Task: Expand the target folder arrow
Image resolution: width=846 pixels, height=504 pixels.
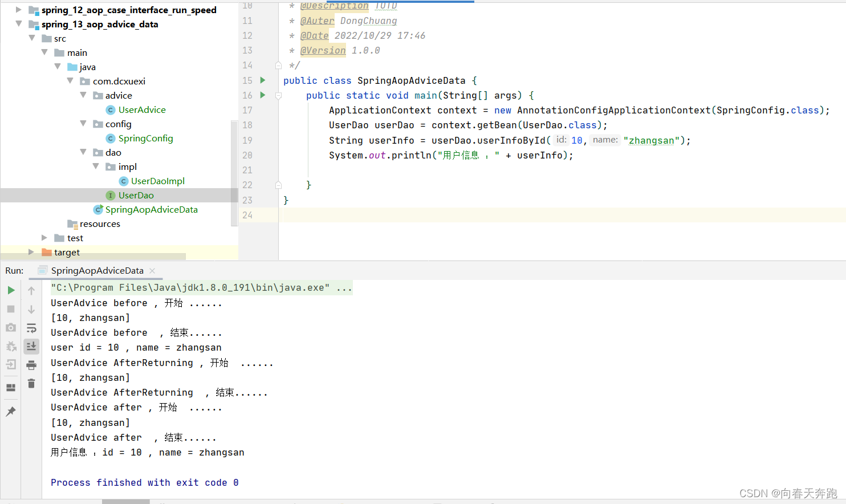Action: click(31, 252)
